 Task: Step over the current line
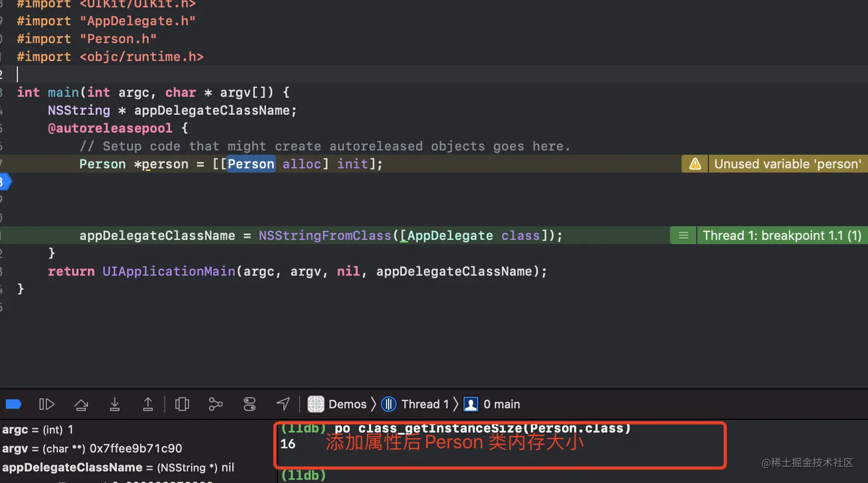click(81, 404)
